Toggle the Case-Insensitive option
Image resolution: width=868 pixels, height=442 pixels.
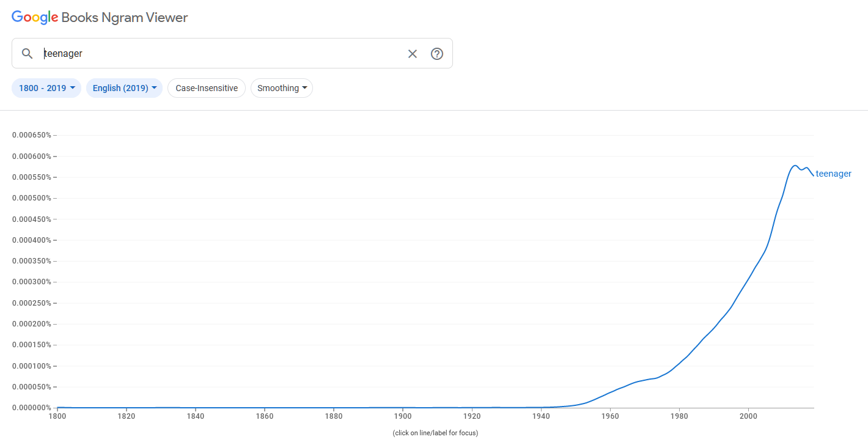point(207,88)
